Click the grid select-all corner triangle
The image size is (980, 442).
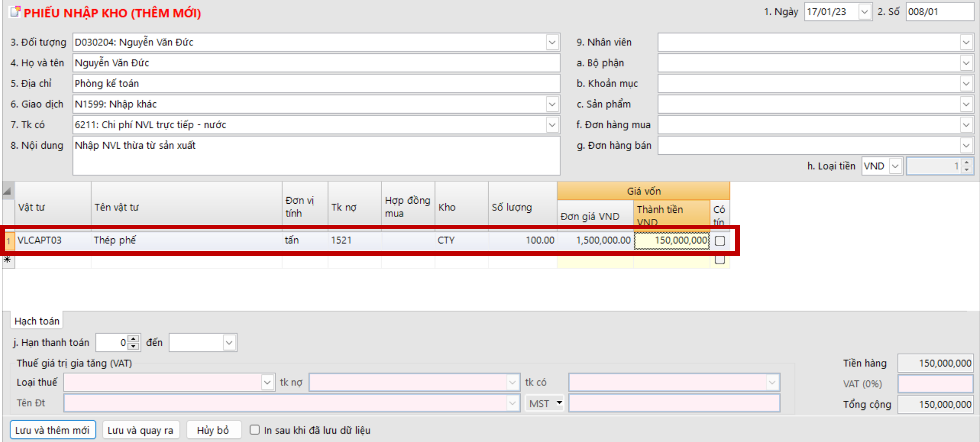point(7,190)
